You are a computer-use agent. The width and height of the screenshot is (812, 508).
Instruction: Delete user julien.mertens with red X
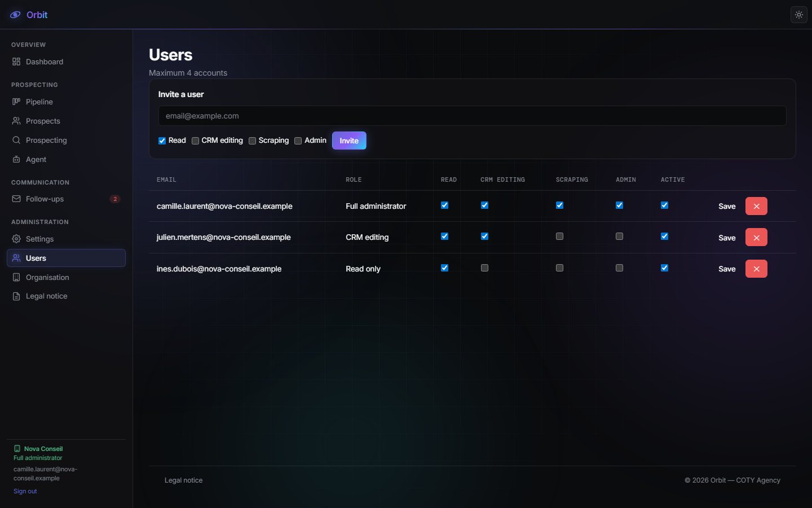(756, 237)
